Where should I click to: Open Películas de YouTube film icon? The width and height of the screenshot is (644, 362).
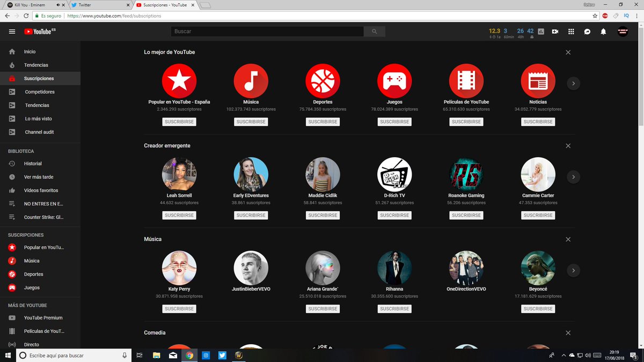click(x=466, y=81)
